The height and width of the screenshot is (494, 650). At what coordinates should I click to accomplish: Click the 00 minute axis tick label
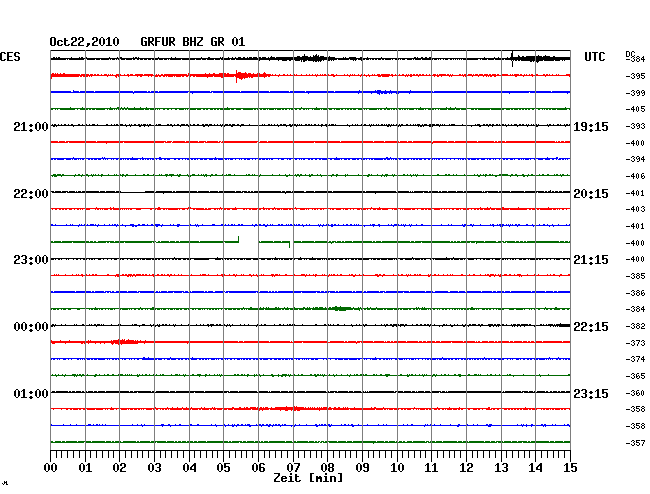51,468
